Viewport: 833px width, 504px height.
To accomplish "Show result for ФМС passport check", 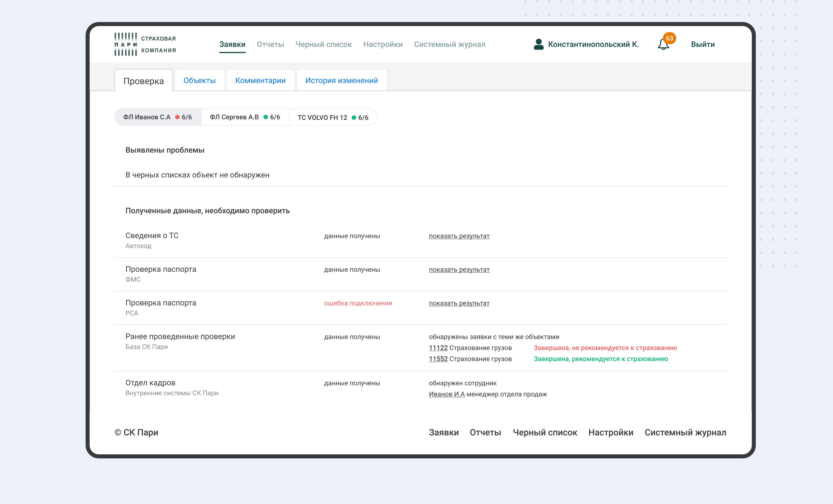I will [x=459, y=269].
